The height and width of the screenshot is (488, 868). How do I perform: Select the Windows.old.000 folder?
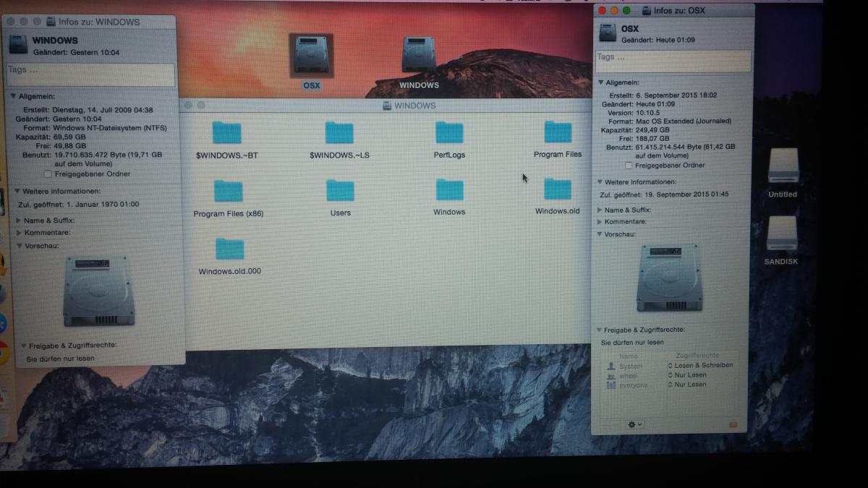tap(229, 249)
